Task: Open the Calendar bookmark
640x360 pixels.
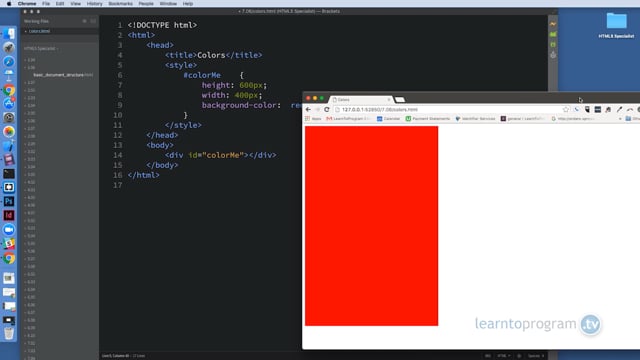Action: [x=388, y=119]
